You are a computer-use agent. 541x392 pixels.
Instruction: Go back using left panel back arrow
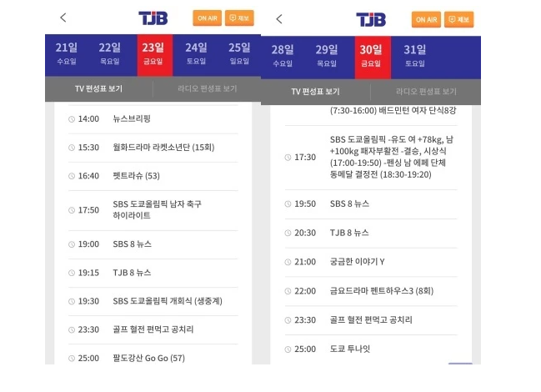pos(63,18)
